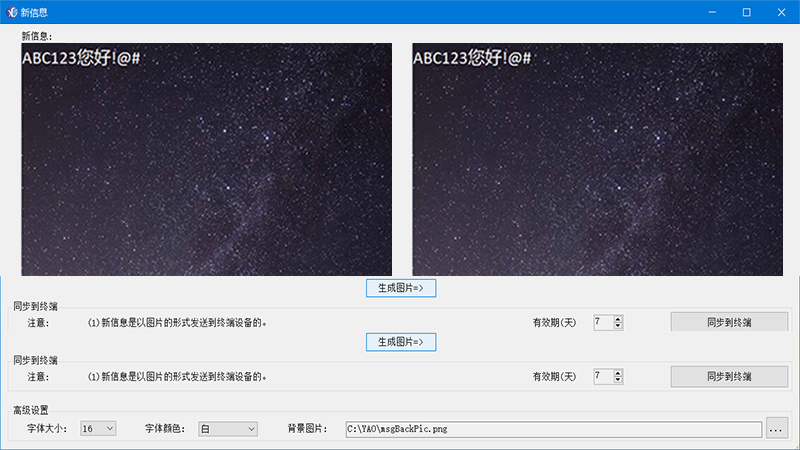Click the lower 有效期(天) label
800x450 pixels.
coord(554,377)
